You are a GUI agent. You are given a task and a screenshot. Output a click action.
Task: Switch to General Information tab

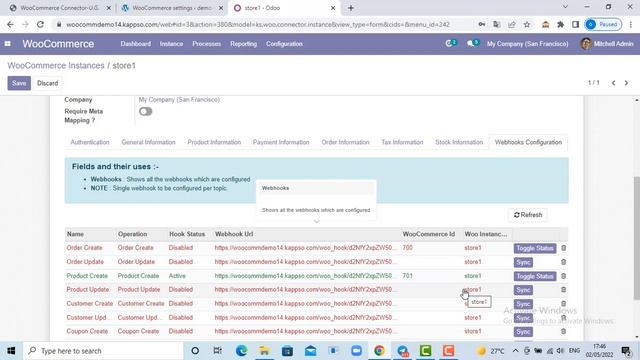[148, 142]
